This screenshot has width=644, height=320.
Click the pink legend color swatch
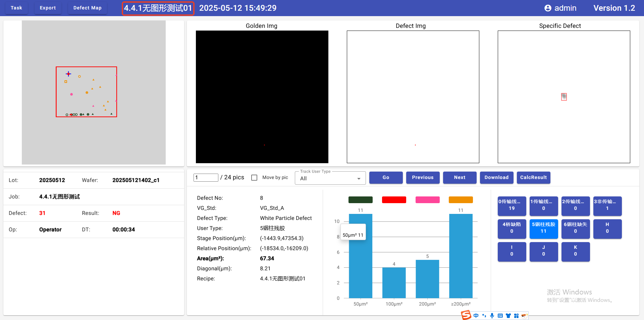pyautogui.click(x=427, y=200)
